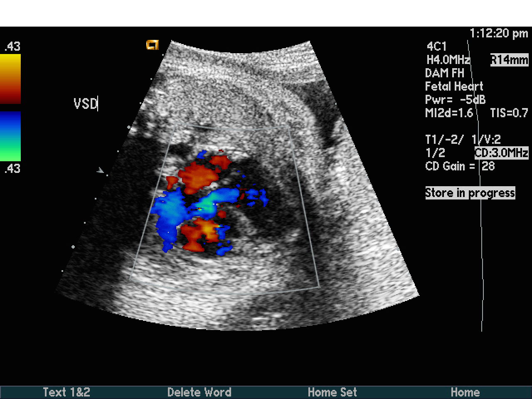This screenshot has width=532, height=399.
Task: Select the 4C1 transducer label
Action: pos(436,47)
